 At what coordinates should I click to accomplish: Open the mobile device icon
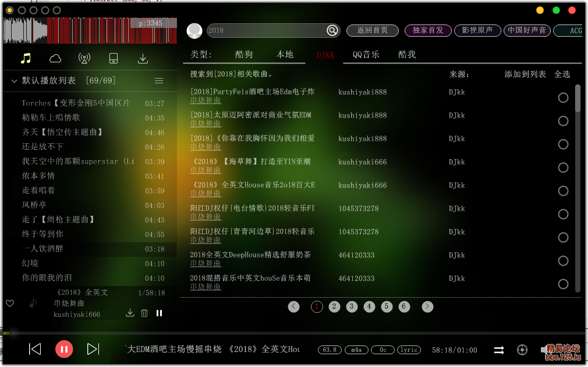point(114,58)
